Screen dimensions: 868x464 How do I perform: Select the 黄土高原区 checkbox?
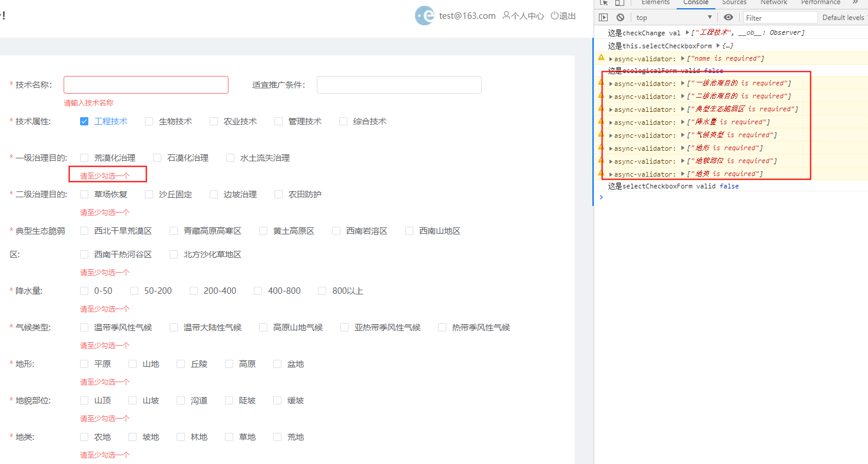[x=263, y=231]
